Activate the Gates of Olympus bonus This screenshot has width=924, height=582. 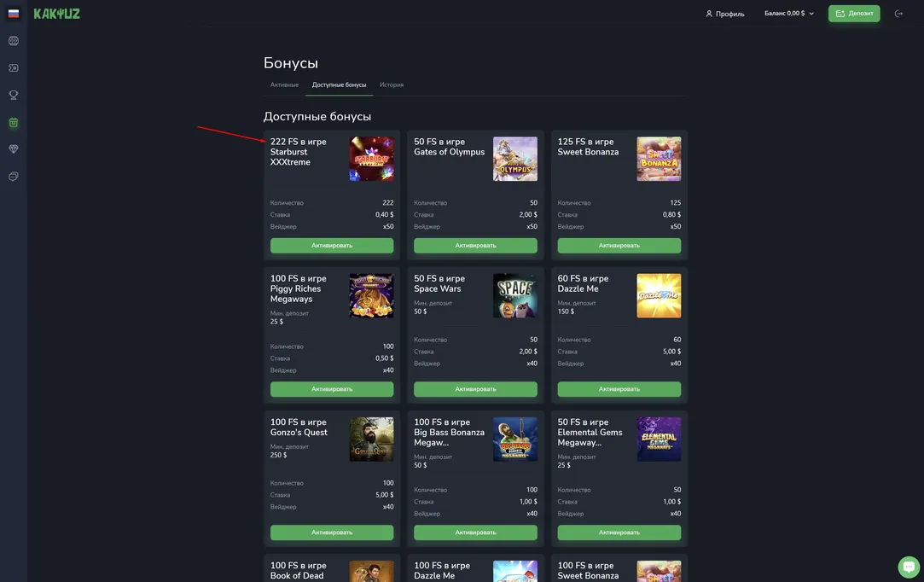(475, 246)
